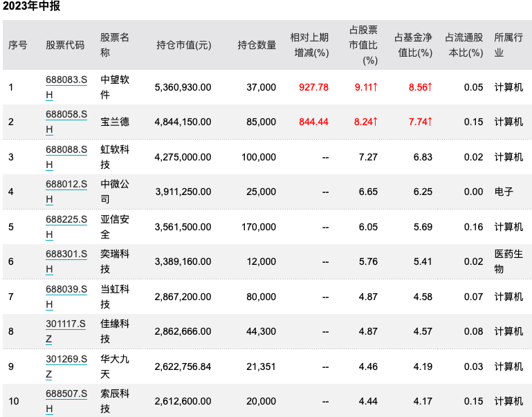
Task: Select stock name 亚信安全
Action: click(115, 227)
